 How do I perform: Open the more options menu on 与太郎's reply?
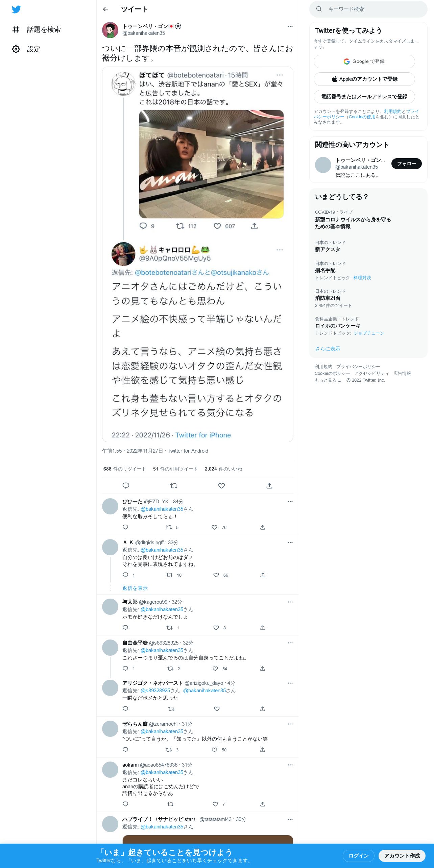pos(290,602)
